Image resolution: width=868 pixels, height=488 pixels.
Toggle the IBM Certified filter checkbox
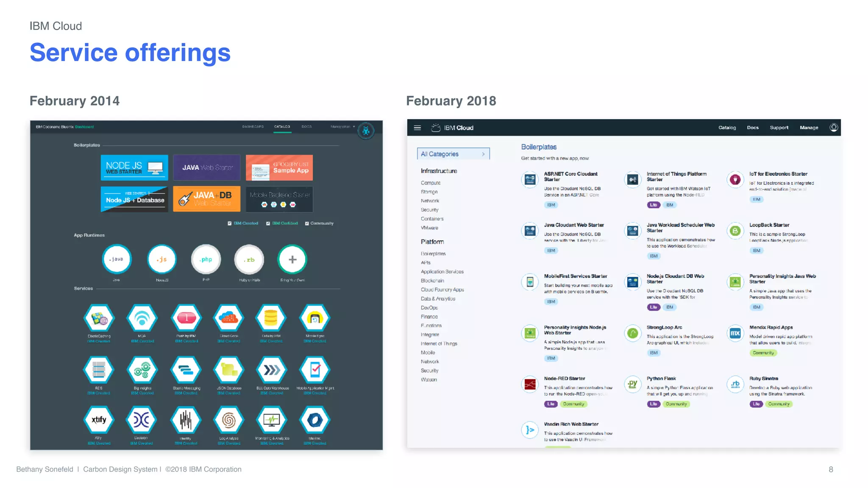pos(268,223)
